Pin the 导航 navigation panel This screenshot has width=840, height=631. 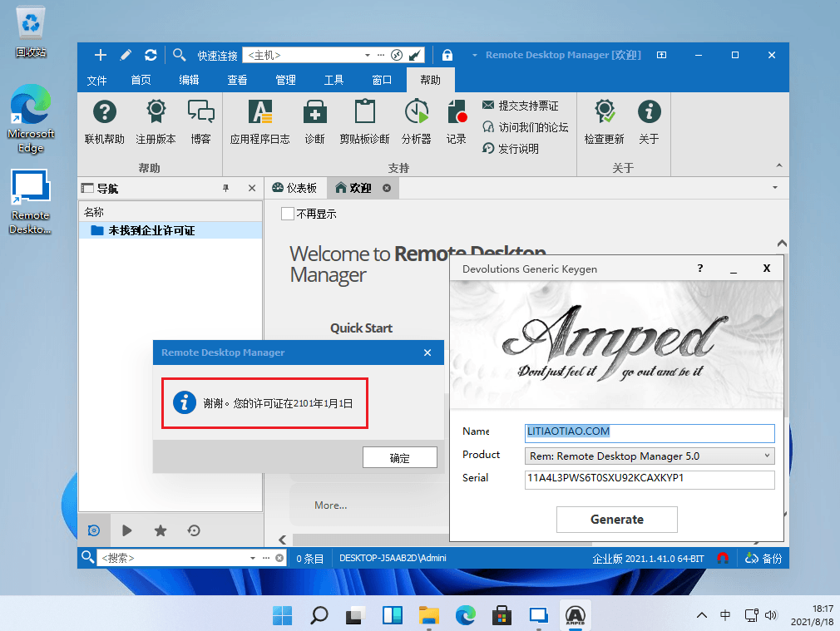click(225, 188)
